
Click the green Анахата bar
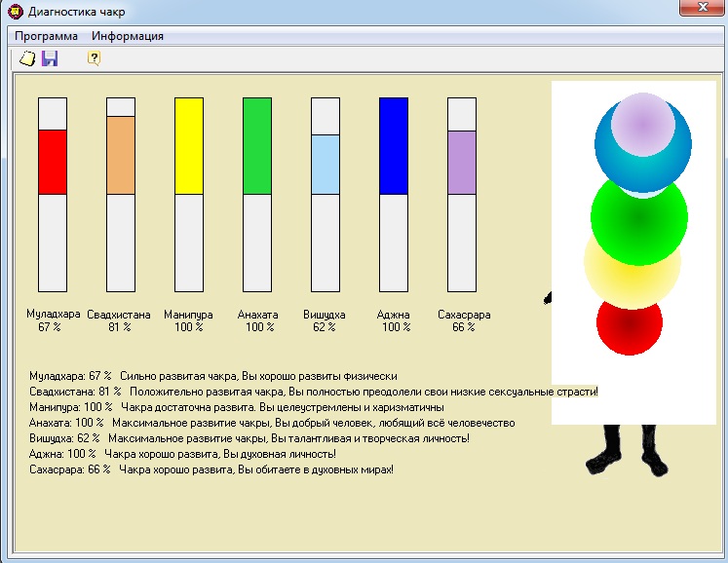click(x=257, y=146)
